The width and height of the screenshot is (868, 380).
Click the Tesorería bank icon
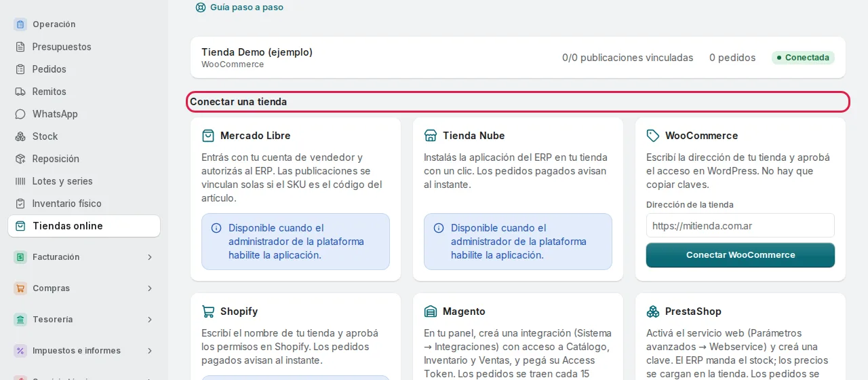[x=20, y=320]
